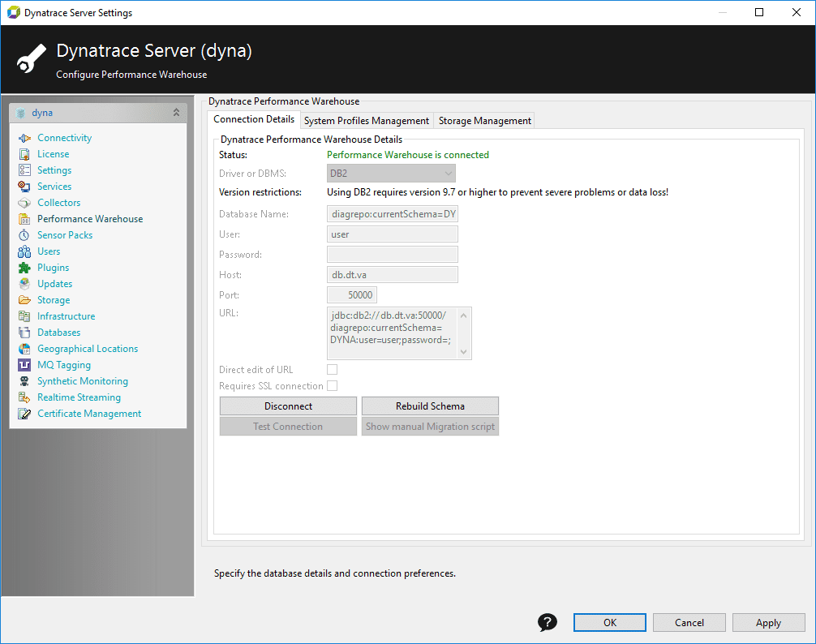
Task: Switch to the Connection Details tab
Action: (x=254, y=119)
